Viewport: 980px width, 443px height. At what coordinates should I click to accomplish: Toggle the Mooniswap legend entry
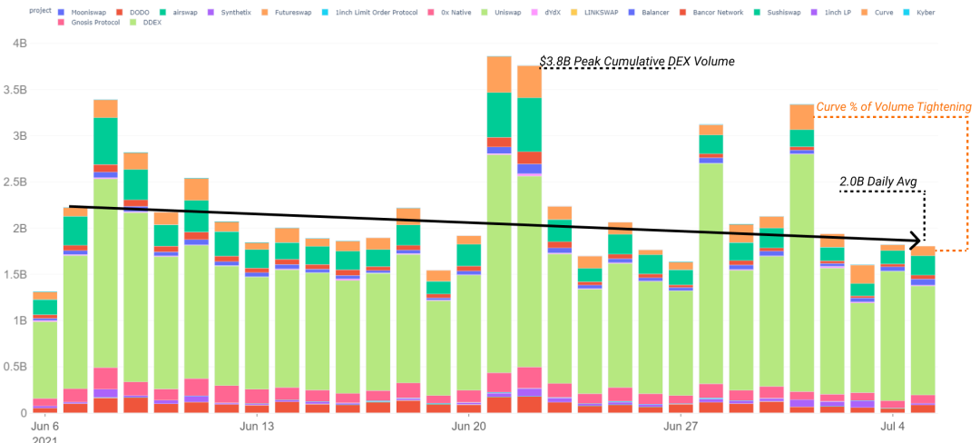82,13
